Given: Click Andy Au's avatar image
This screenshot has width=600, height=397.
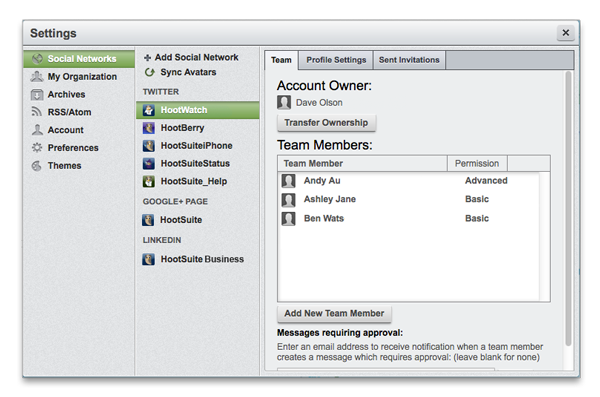Looking at the screenshot, I should point(289,181).
